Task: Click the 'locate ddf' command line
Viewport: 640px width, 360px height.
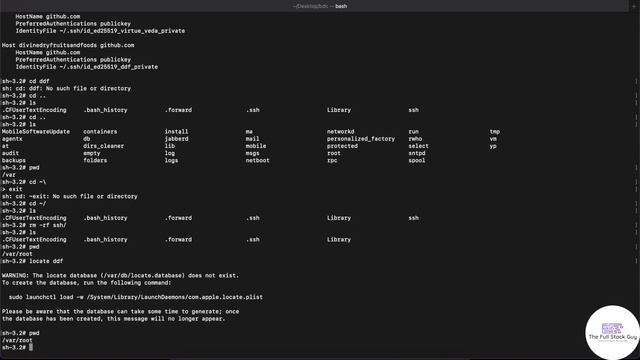Action: 32,261
